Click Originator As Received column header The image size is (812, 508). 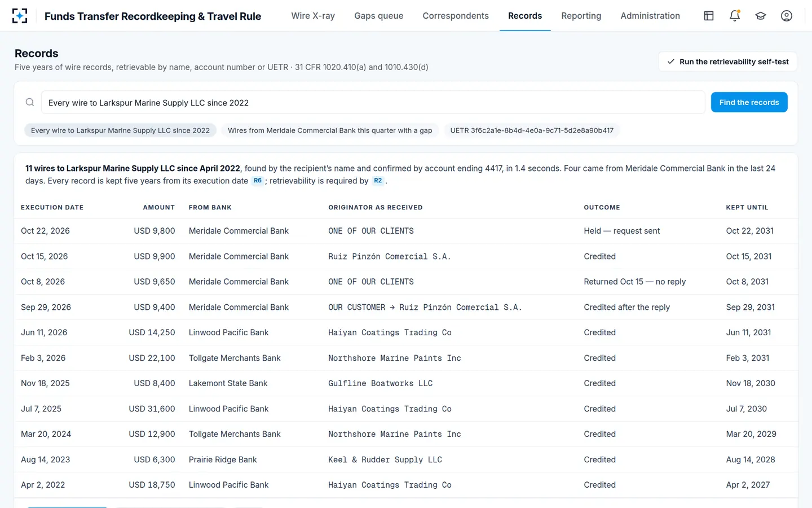pos(376,208)
